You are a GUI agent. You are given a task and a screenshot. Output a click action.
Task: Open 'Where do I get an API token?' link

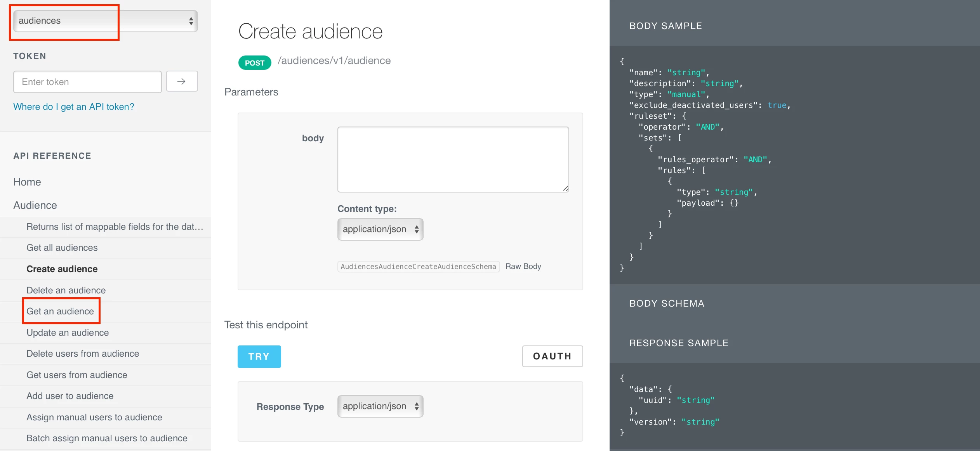[x=74, y=107]
